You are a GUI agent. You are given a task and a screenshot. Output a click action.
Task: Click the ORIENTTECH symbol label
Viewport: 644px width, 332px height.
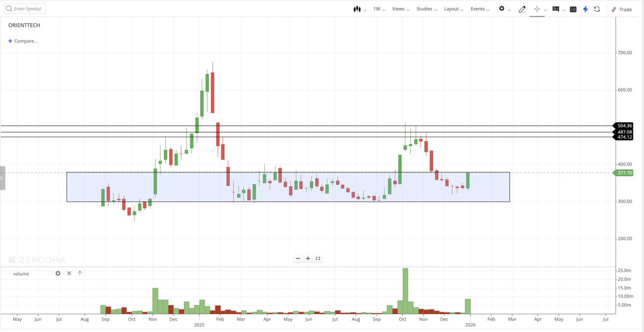[24, 25]
